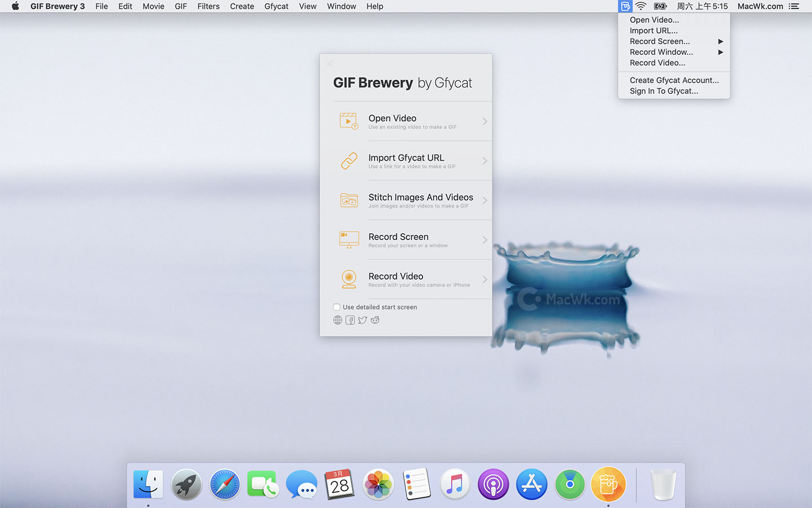The height and width of the screenshot is (508, 812).
Task: Close the GIF Brewery start window
Action: (x=330, y=64)
